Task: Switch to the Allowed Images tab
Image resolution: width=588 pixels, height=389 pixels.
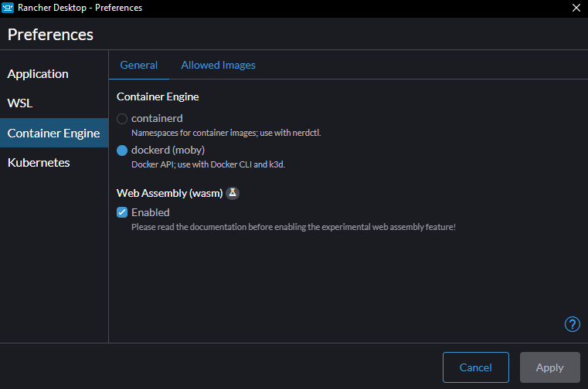Action: [218, 65]
